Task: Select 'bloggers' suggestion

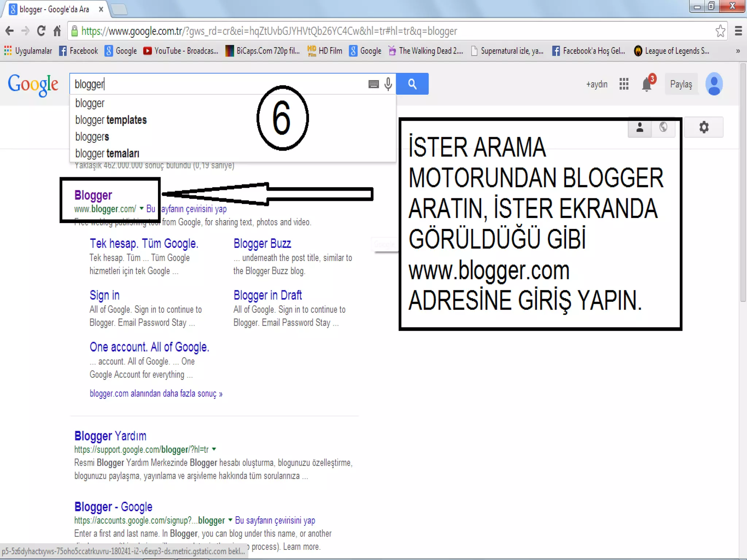Action: tap(233, 137)
